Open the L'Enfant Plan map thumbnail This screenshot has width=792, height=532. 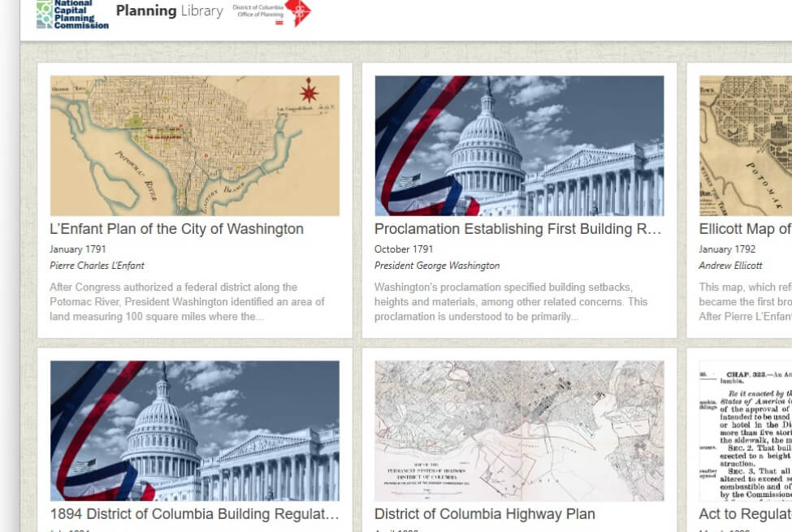(195, 145)
